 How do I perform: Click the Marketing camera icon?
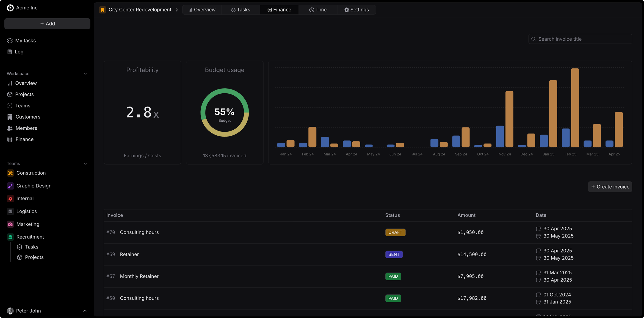click(10, 224)
